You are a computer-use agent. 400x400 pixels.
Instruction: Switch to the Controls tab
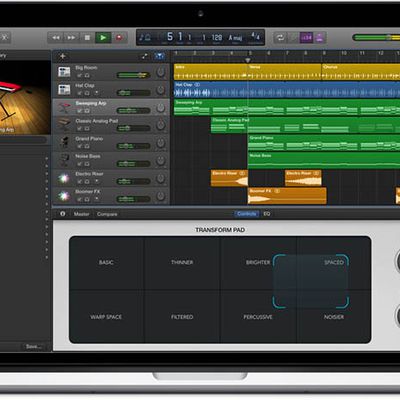(247, 214)
